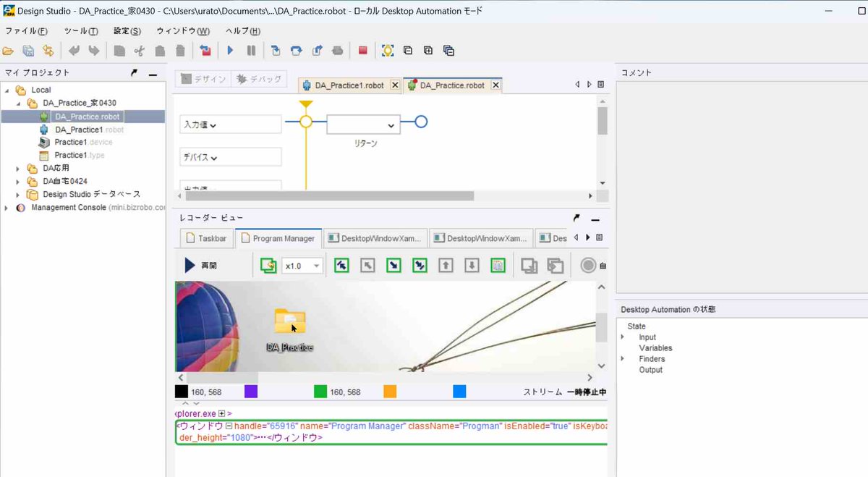Screen dimensions: 868x477
Task: Switch to デザイン mode
Action: pos(204,80)
